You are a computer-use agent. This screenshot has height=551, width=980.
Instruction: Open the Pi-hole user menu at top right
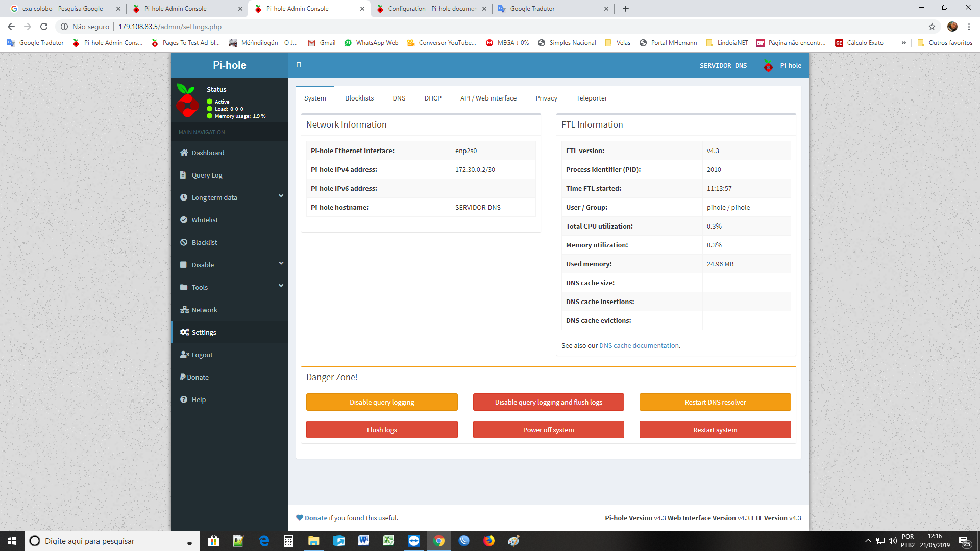(782, 65)
